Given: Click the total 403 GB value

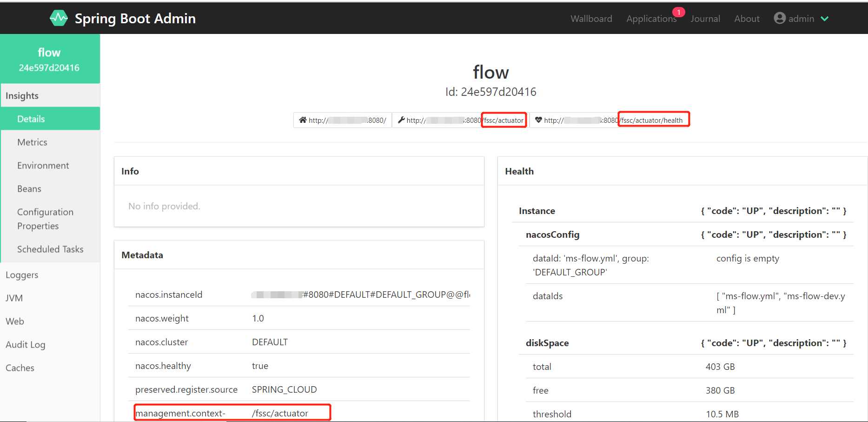Looking at the screenshot, I should pyautogui.click(x=720, y=367).
